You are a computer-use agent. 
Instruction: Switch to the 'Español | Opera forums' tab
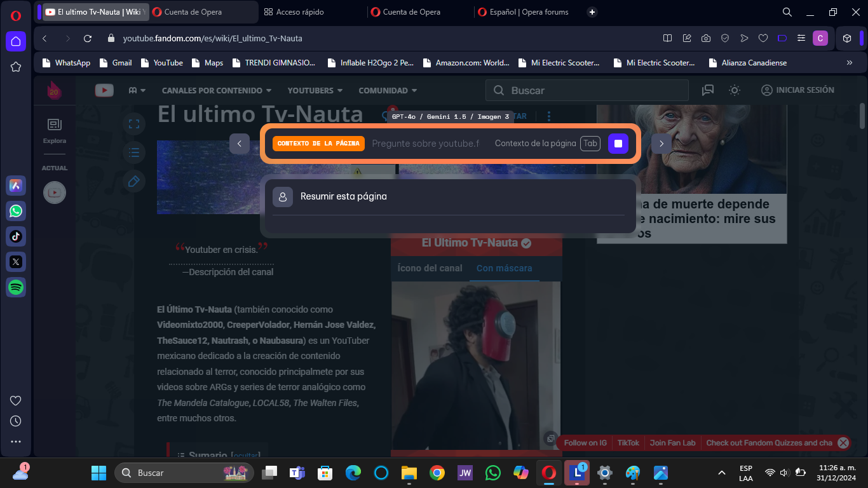[x=527, y=12]
